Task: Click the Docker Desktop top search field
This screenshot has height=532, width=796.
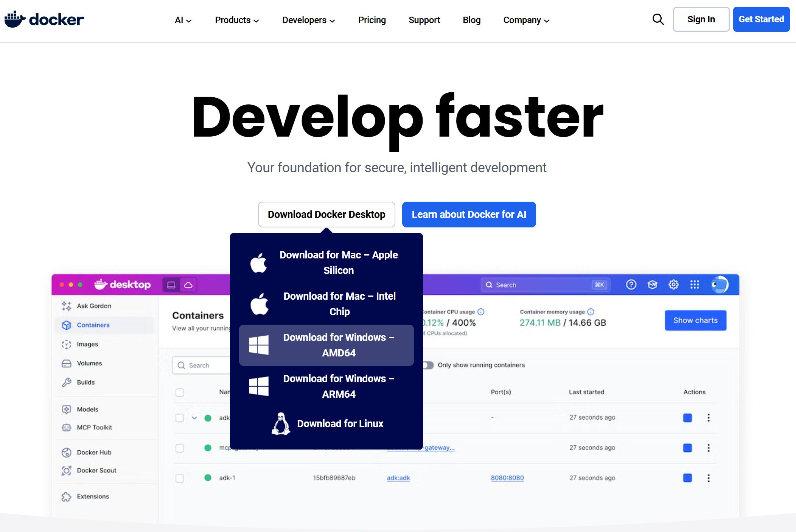Action: pos(545,285)
